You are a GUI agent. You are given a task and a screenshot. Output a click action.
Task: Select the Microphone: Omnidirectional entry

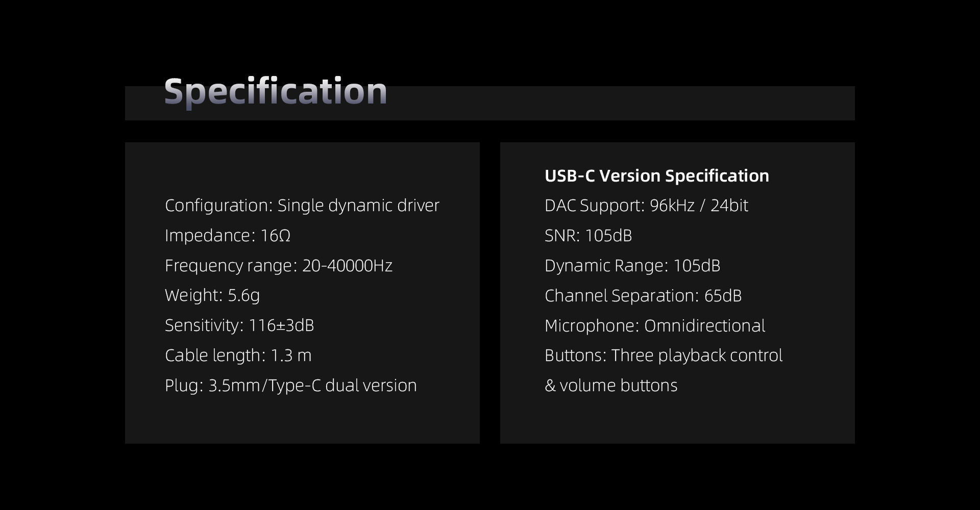[x=655, y=326]
